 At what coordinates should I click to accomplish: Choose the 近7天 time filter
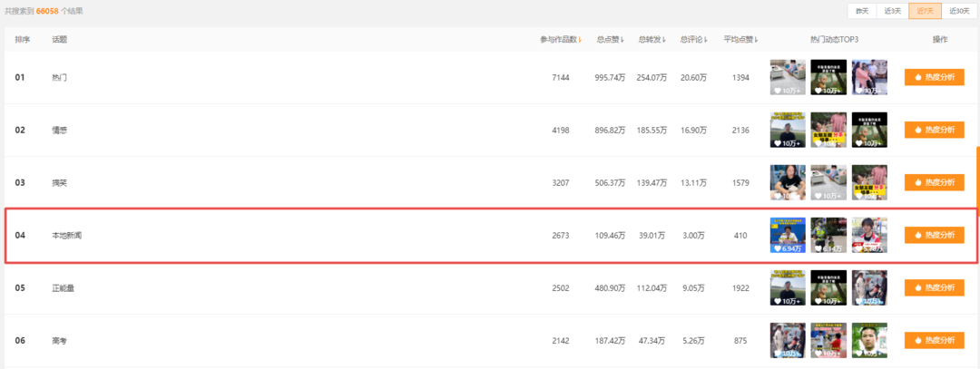pyautogui.click(x=925, y=11)
